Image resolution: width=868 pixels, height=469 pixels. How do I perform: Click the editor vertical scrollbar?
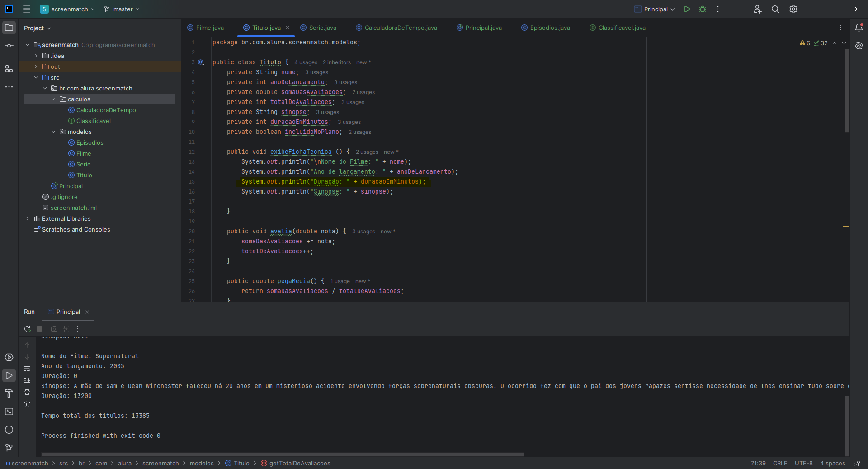pyautogui.click(x=847, y=90)
